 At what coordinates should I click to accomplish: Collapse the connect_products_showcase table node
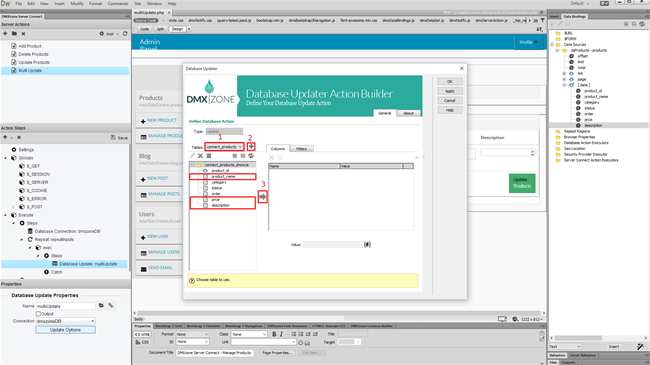click(x=193, y=165)
